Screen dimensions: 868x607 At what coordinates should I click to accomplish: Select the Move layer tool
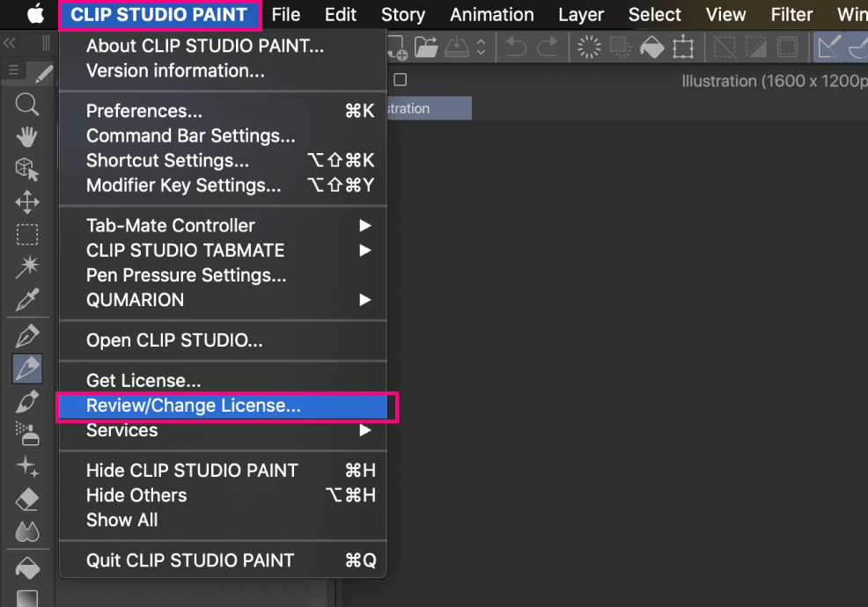27,202
